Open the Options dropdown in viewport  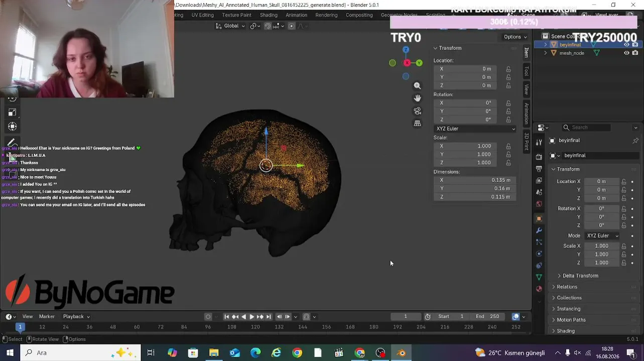point(515,37)
